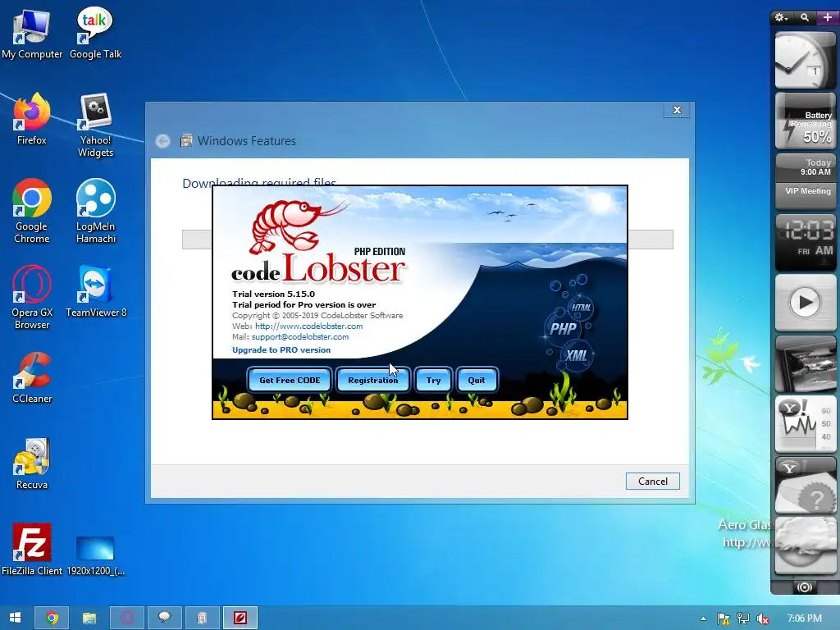840x630 pixels.
Task: Show hidden tray icons arrow
Action: [703, 619]
